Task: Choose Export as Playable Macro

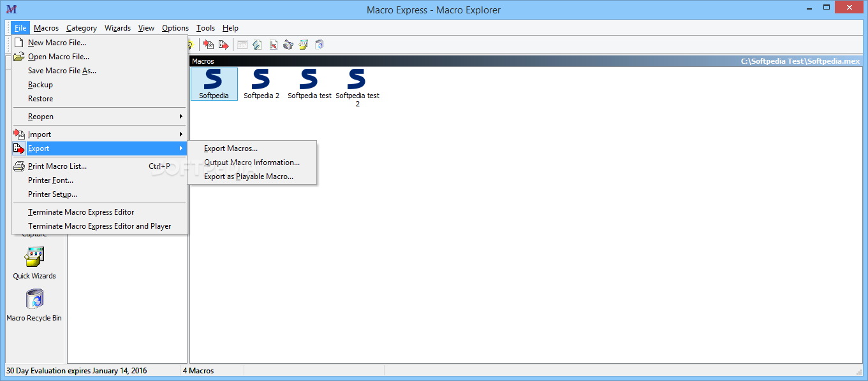Action: click(x=252, y=176)
